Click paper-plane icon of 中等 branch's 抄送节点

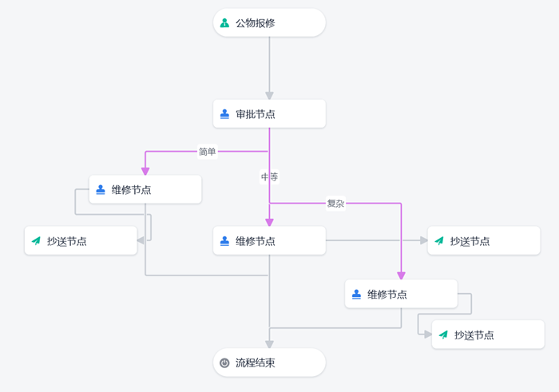[438, 241]
